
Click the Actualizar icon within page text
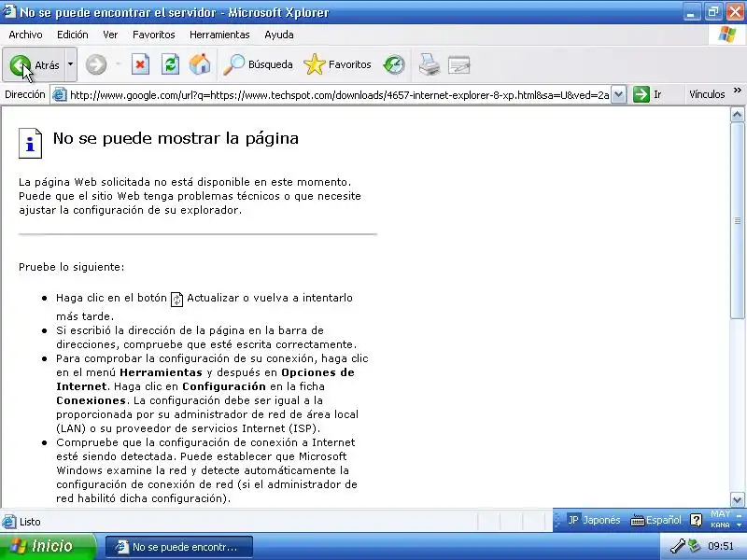tap(176, 299)
